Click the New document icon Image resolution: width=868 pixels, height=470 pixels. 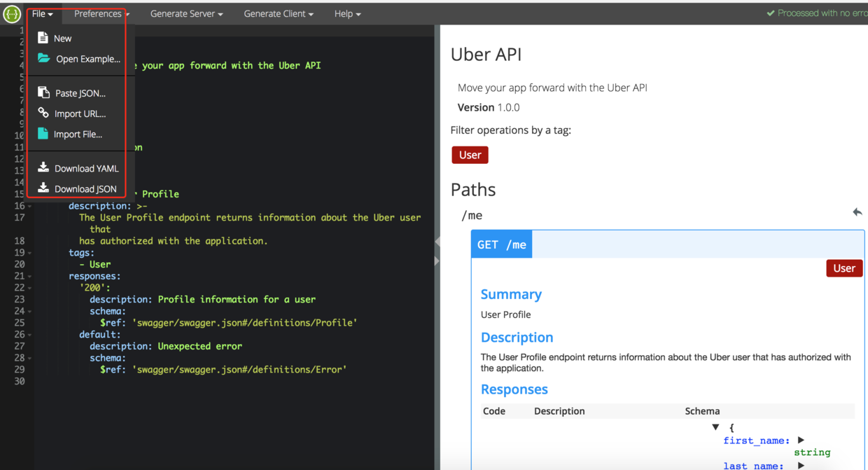point(43,38)
